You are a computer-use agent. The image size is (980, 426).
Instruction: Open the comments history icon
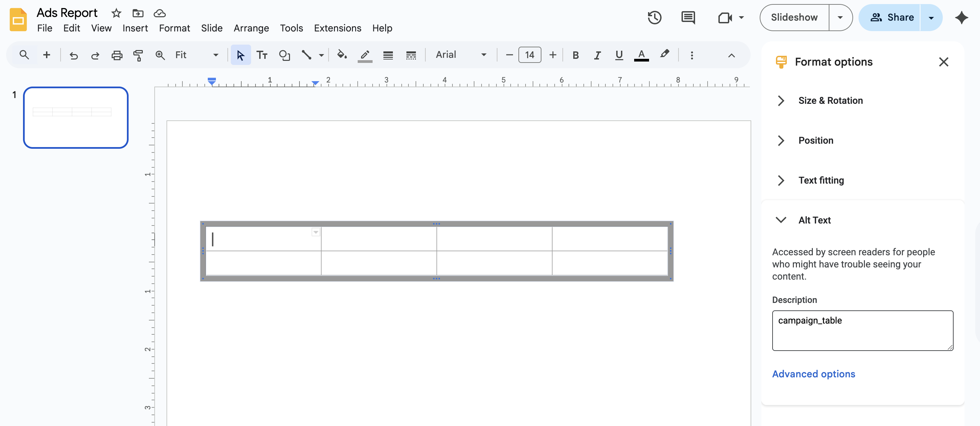[x=688, y=18]
